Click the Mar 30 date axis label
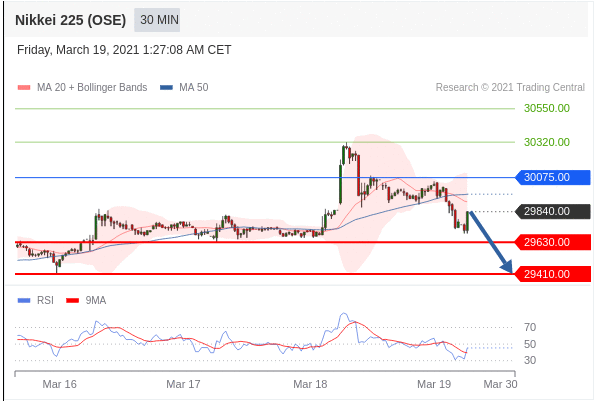 pos(500,384)
